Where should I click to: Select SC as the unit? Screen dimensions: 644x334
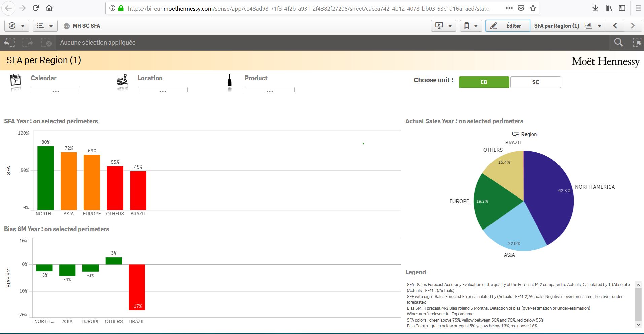coord(536,82)
